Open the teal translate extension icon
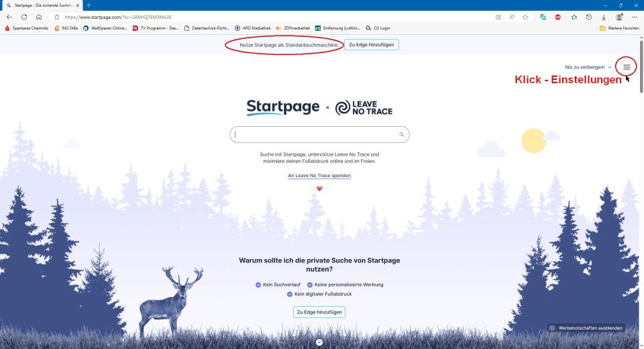Screen dimensions: 644x349 coord(543,17)
